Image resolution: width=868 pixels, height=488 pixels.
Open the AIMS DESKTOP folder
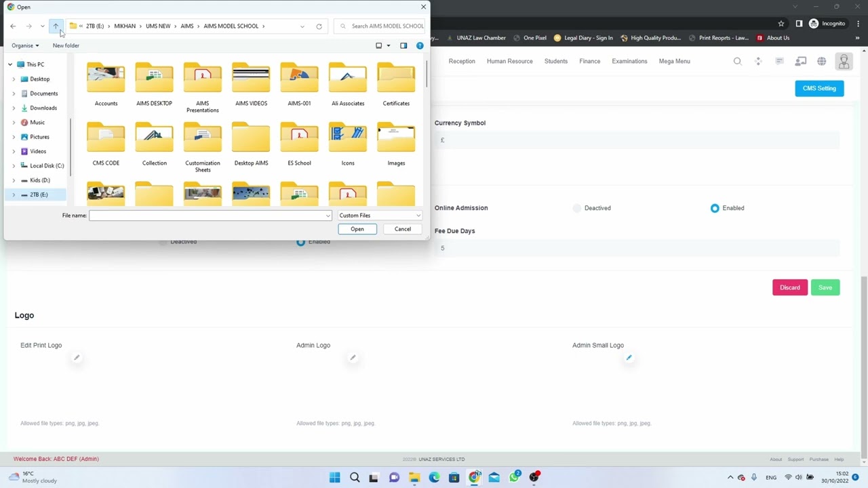click(154, 85)
